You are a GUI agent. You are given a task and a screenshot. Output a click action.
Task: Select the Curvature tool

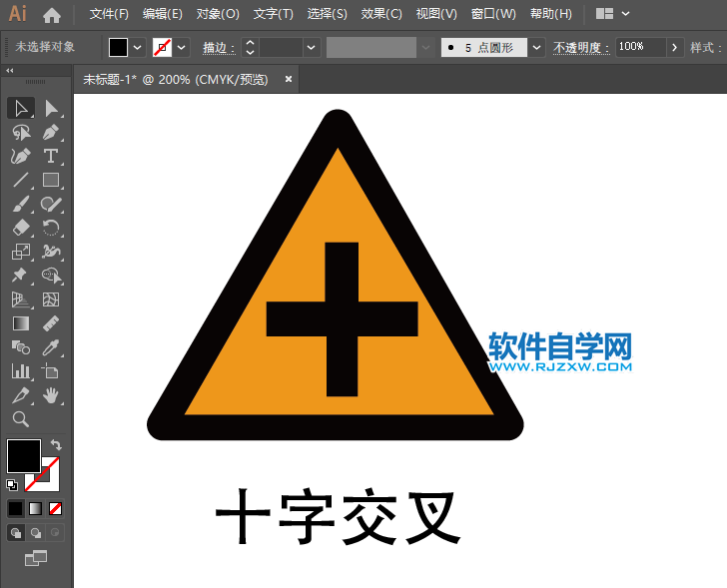[x=21, y=156]
